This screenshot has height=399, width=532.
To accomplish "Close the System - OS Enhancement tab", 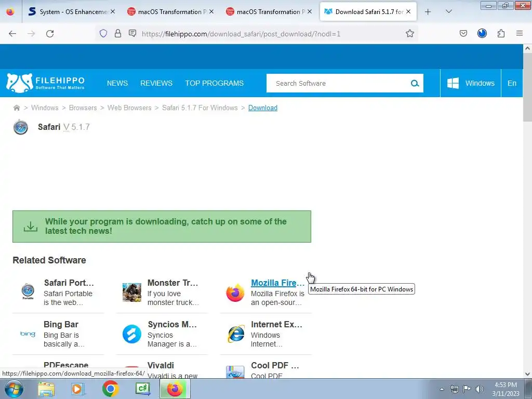I will pos(113,11).
